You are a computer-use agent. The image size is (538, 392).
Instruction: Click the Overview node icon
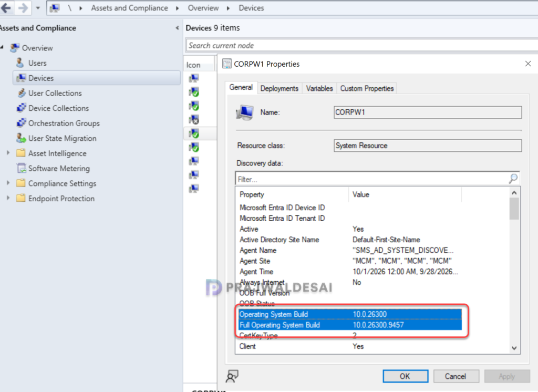click(x=14, y=48)
